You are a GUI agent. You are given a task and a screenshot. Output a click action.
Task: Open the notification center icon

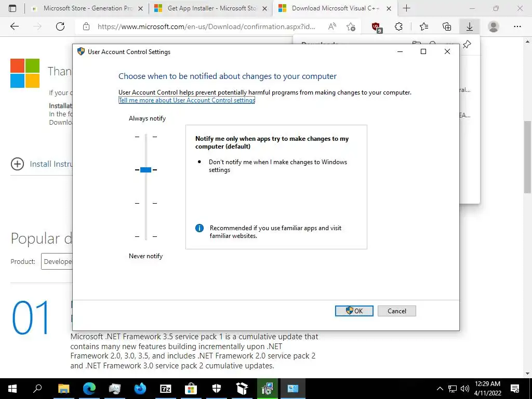pyautogui.click(x=515, y=389)
